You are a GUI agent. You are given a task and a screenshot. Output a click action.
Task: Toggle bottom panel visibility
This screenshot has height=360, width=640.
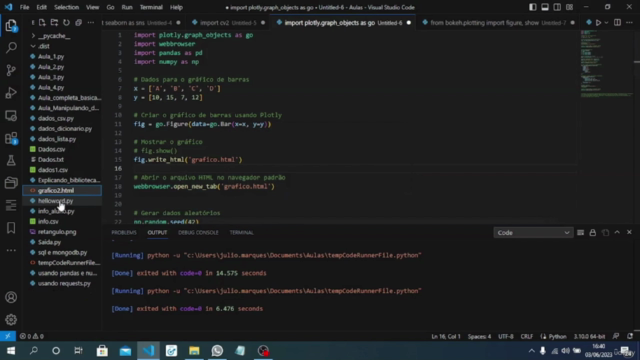pos(545,7)
